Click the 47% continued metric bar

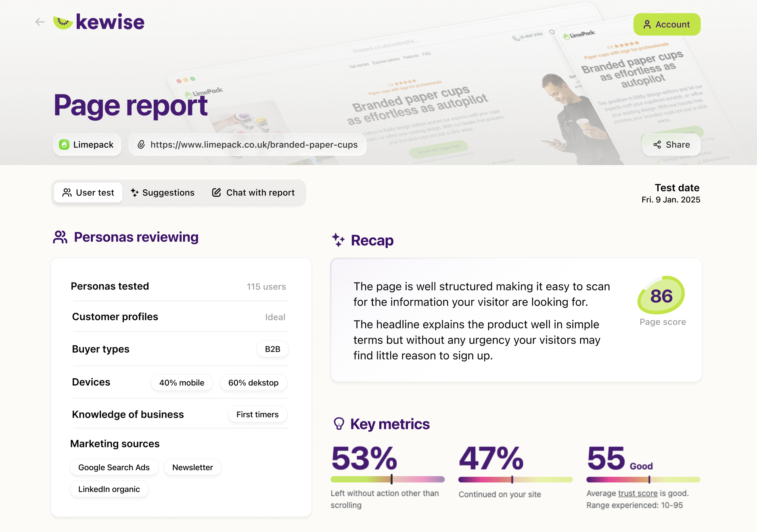point(515,480)
